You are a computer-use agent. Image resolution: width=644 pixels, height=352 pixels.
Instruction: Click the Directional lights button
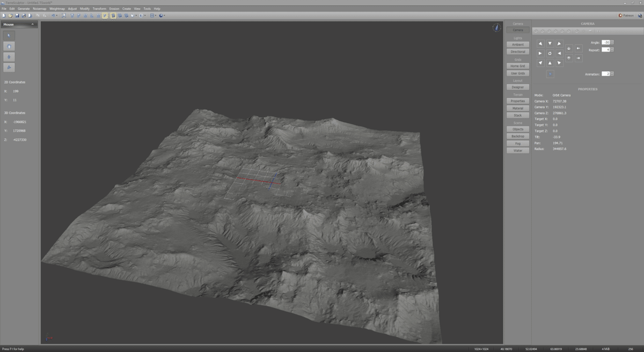pos(518,52)
